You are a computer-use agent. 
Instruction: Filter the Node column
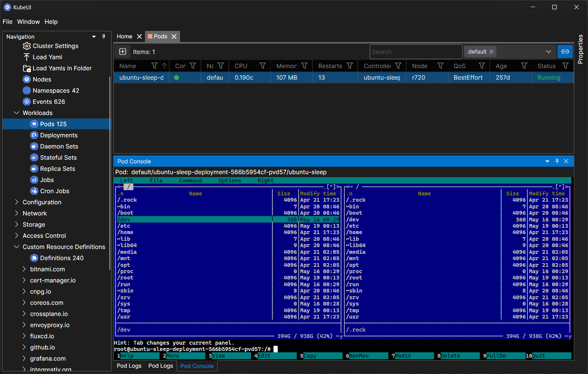(x=440, y=66)
